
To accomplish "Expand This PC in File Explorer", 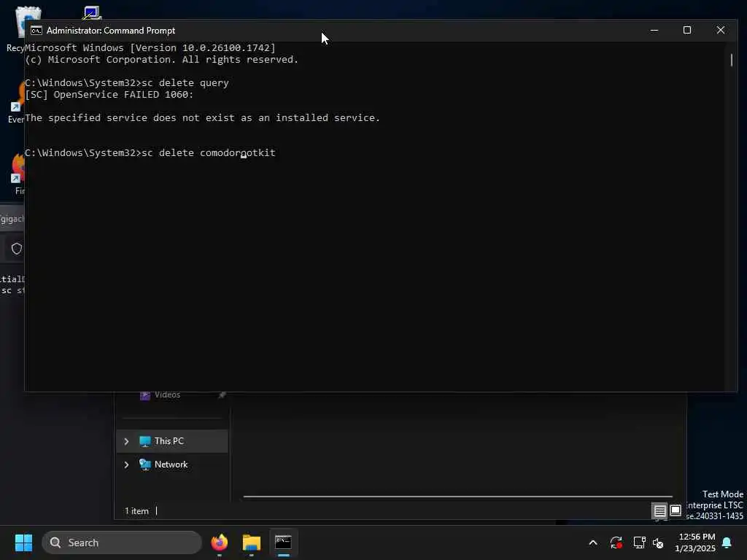I will [x=126, y=441].
